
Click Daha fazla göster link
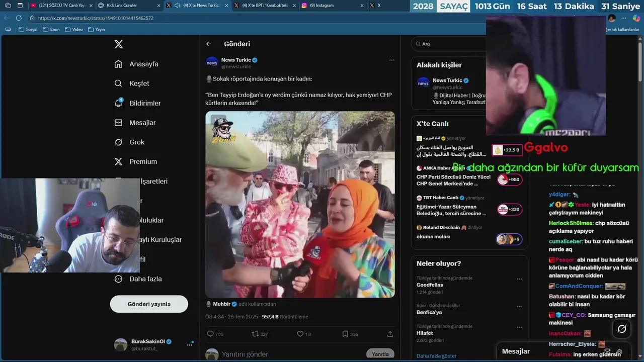(x=436, y=356)
